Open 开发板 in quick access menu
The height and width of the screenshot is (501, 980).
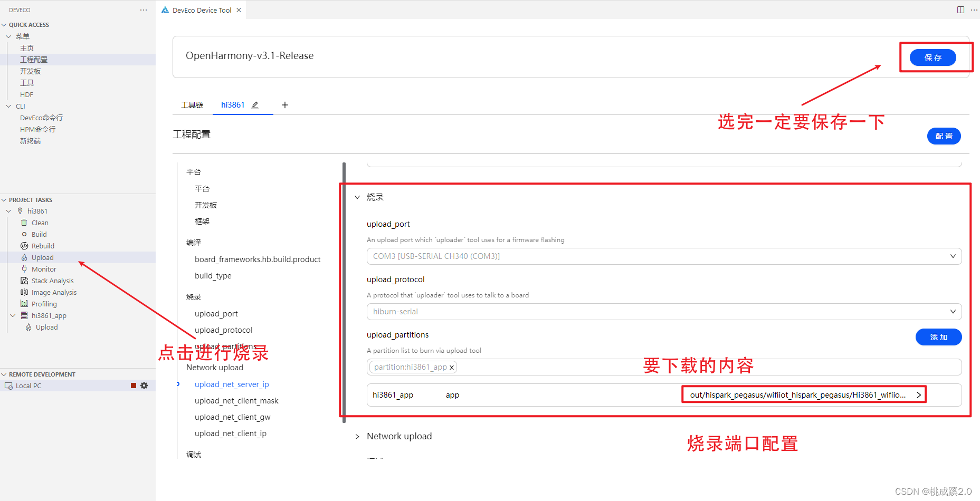coord(30,71)
